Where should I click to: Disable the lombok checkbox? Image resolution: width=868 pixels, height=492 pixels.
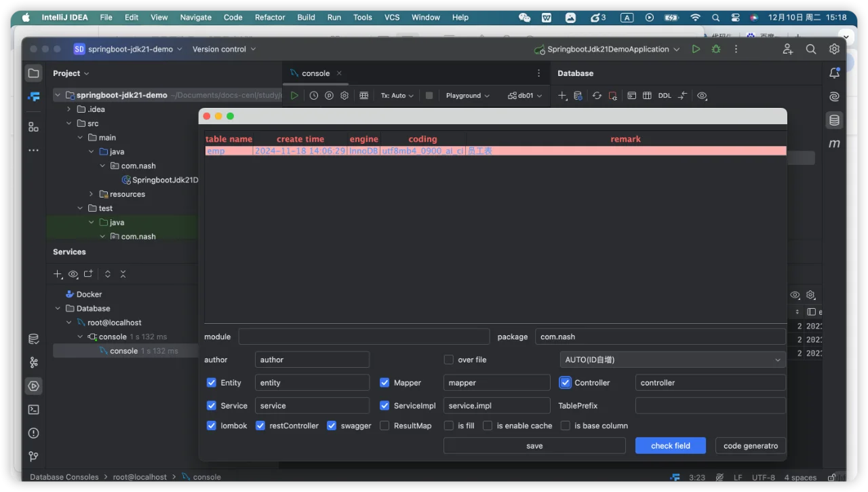(212, 425)
